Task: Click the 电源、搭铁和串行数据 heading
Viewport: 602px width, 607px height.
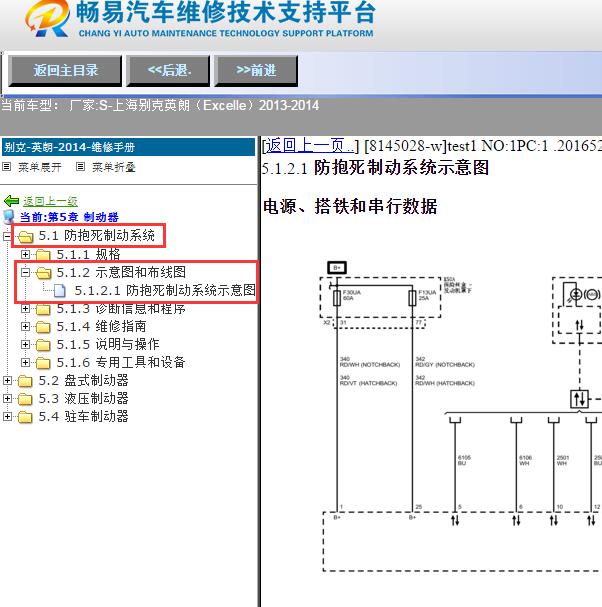Action: coord(350,206)
